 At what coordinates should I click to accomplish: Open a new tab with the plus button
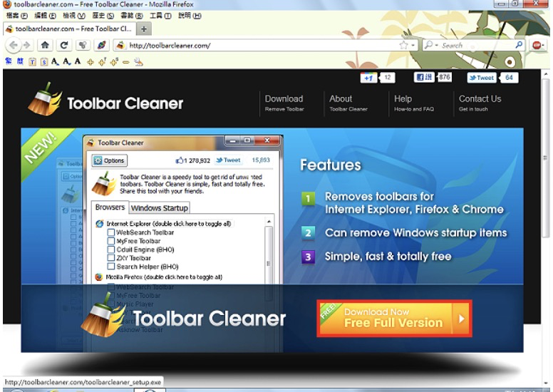[x=144, y=29]
